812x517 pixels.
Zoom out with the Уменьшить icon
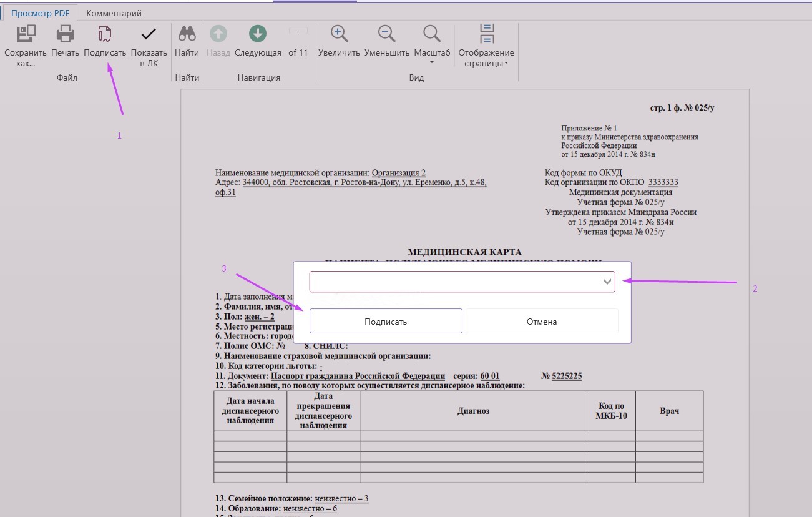coord(387,34)
